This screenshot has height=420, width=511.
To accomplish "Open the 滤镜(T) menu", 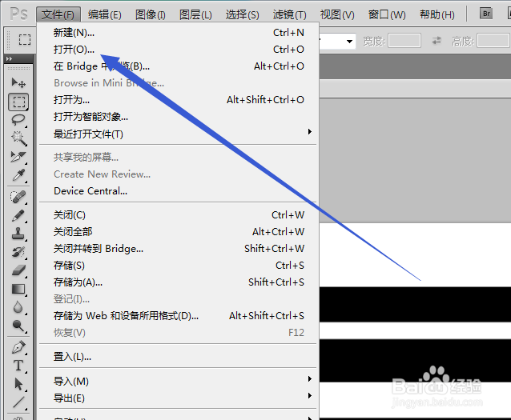I will coord(289,14).
